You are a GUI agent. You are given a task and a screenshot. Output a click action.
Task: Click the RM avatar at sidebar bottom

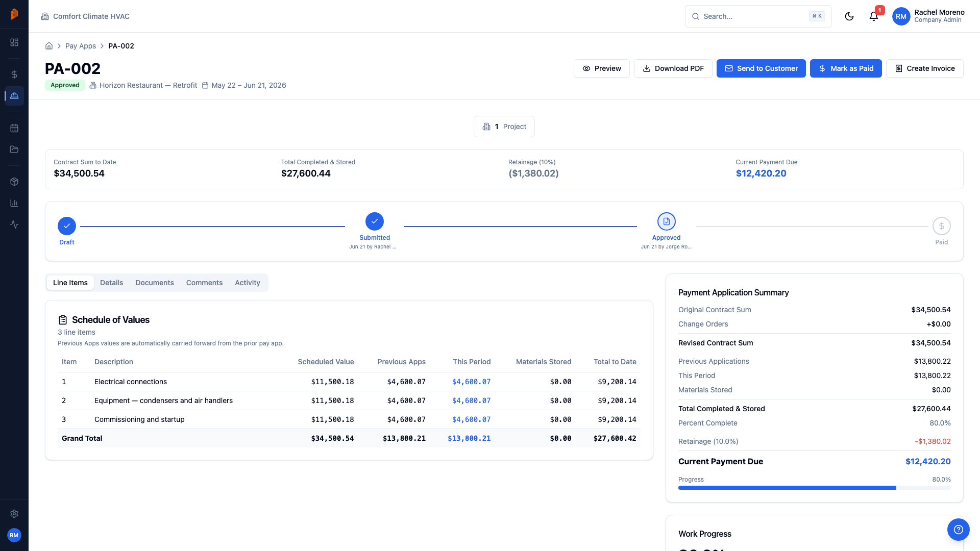click(14, 535)
